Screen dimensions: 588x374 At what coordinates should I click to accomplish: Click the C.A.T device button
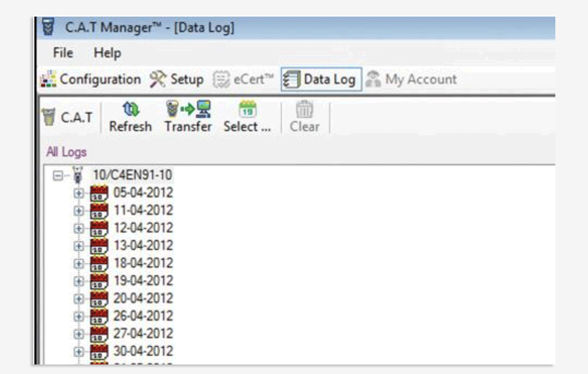(x=68, y=118)
